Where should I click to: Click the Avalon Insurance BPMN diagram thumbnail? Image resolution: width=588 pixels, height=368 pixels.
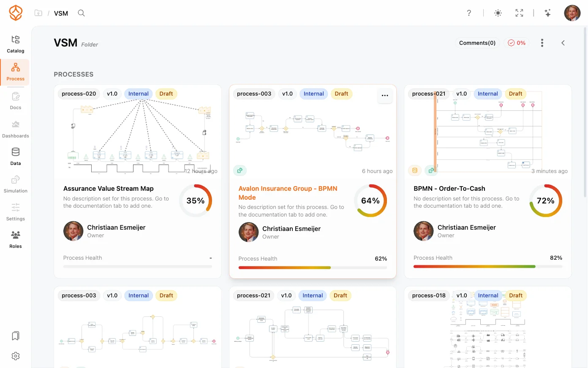pos(313,131)
